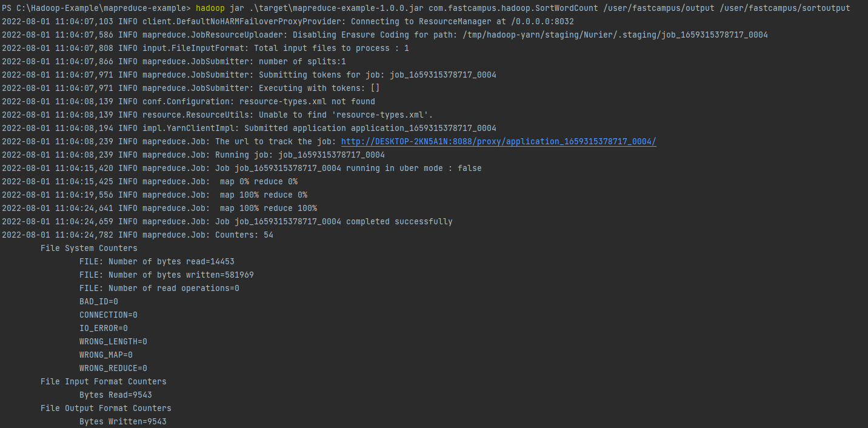Click the 'Submitted application' log line
This screenshot has width=868, height=428.
pyautogui.click(x=249, y=128)
